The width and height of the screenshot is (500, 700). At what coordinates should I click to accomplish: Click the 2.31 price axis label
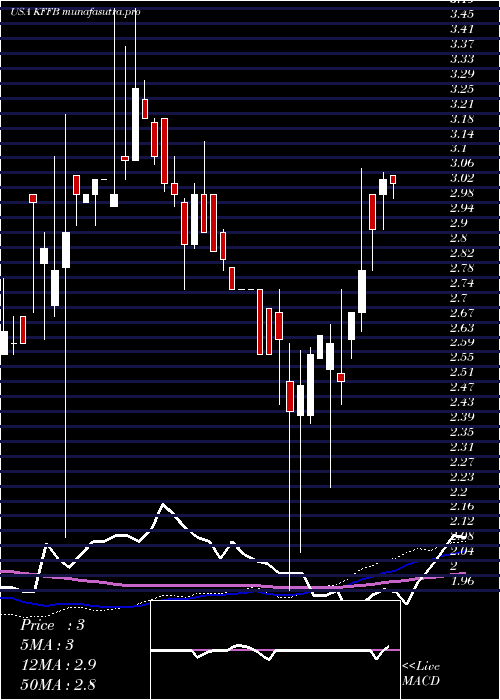(462, 446)
